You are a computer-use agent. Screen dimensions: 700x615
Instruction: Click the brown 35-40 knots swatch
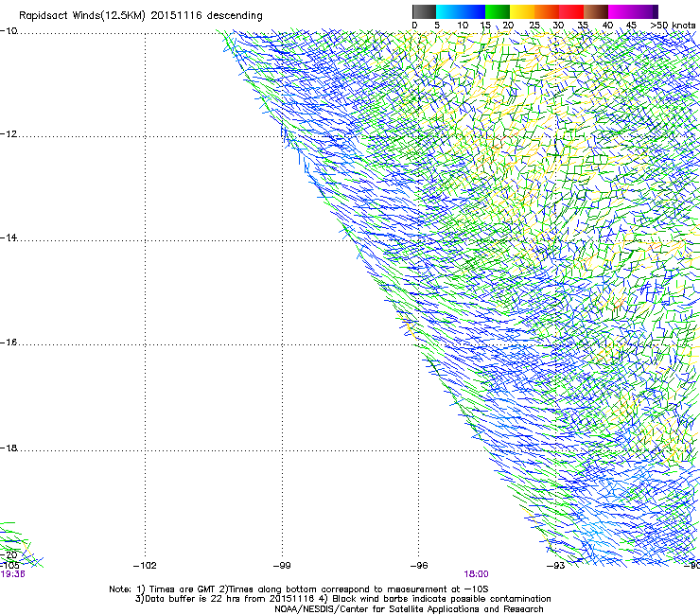click(596, 11)
